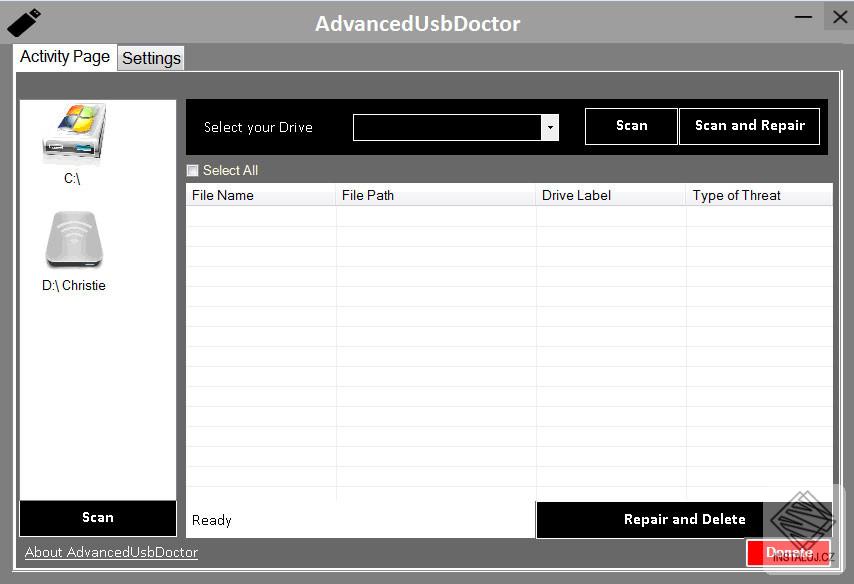Open the Select your Drive dropdown arrow
This screenshot has width=854, height=584.
[x=550, y=127]
